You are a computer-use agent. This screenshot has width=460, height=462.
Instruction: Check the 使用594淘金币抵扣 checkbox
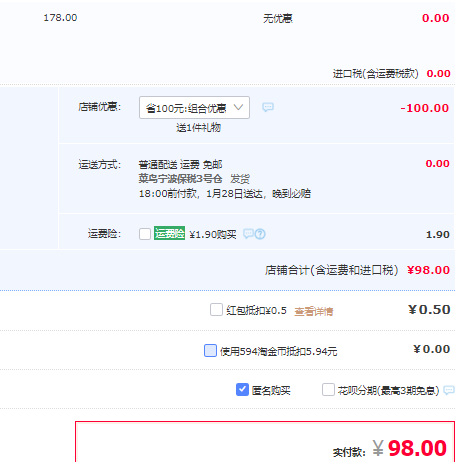210,350
